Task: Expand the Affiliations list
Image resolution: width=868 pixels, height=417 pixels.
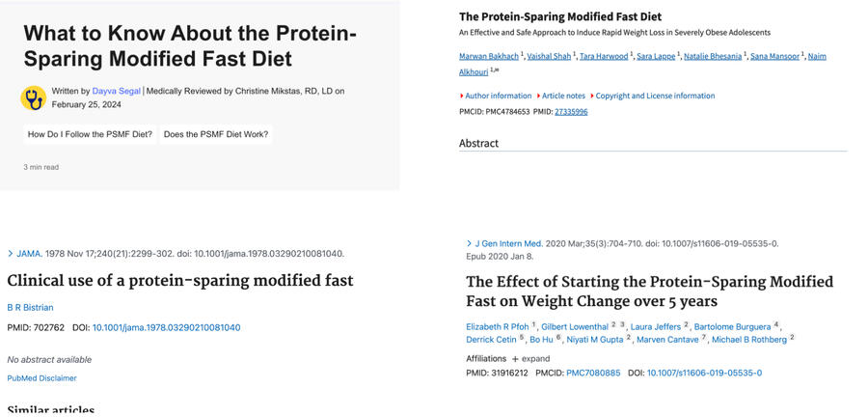Action: coord(529,359)
